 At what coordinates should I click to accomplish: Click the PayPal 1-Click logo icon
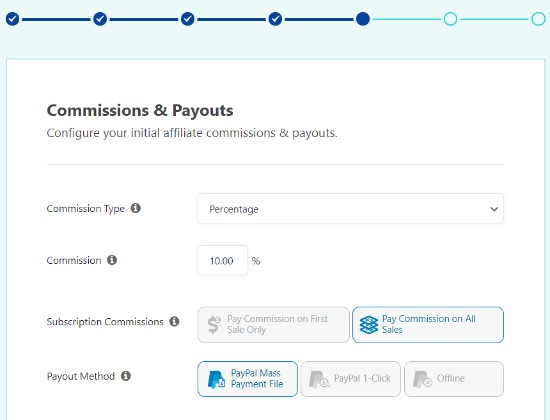point(319,379)
